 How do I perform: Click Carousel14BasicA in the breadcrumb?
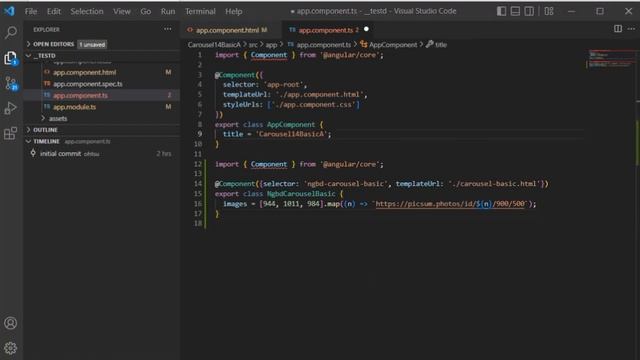pyautogui.click(x=214, y=44)
